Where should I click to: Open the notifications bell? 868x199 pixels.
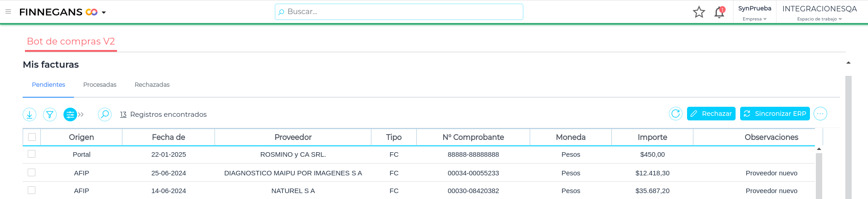719,12
